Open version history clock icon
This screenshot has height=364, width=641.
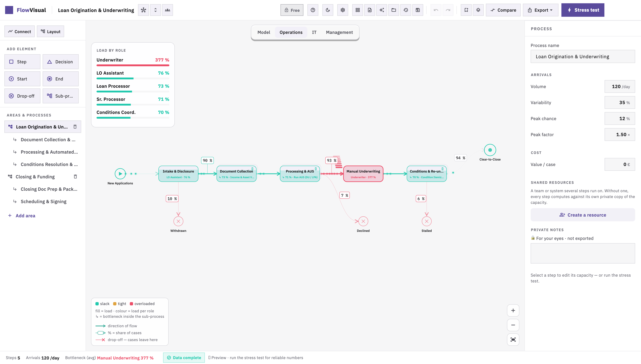click(406, 10)
